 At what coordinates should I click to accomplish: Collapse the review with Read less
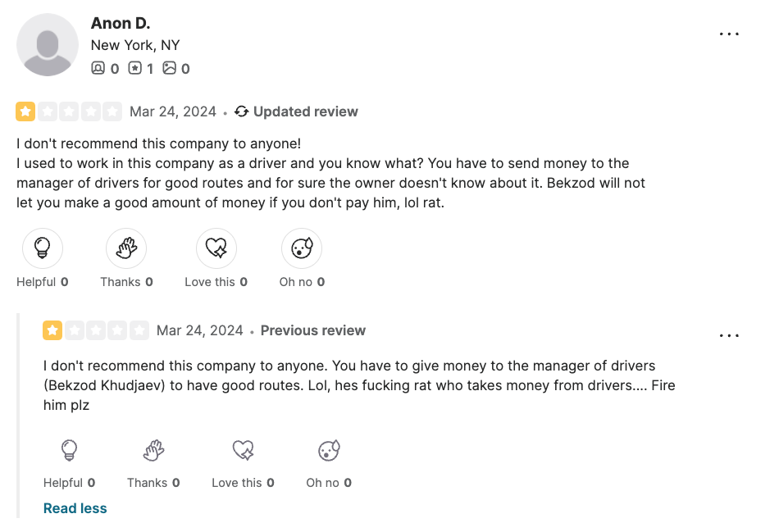click(75, 508)
